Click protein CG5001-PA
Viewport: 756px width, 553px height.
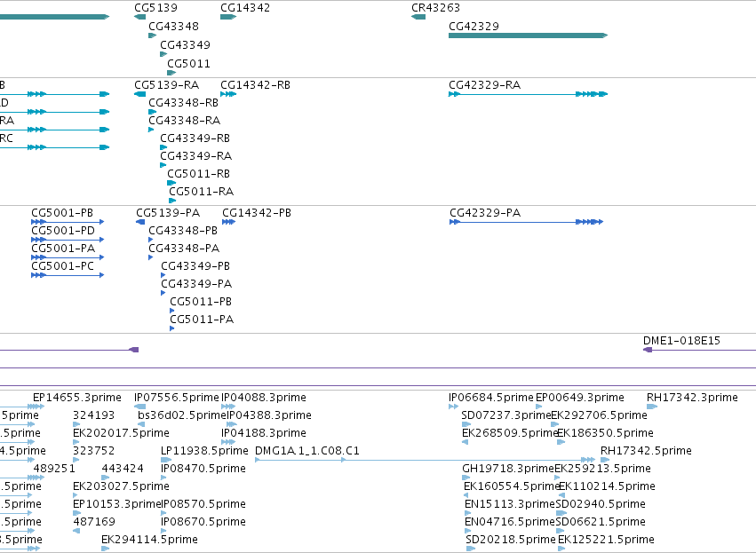(63, 249)
